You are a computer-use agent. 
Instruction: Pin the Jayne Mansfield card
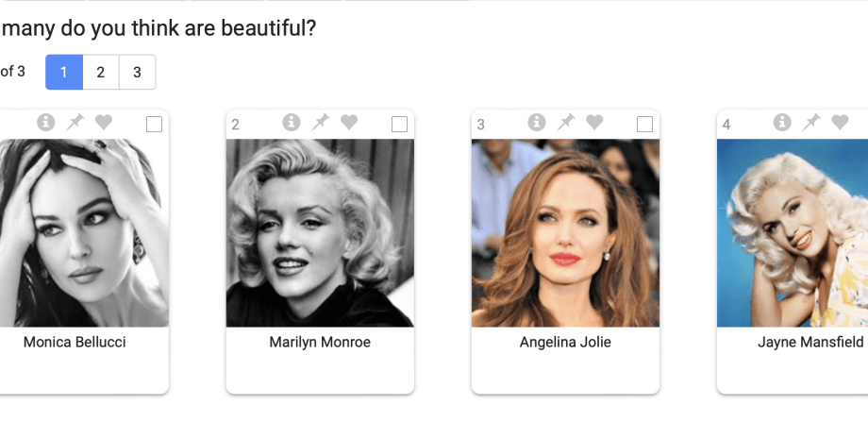tap(811, 122)
